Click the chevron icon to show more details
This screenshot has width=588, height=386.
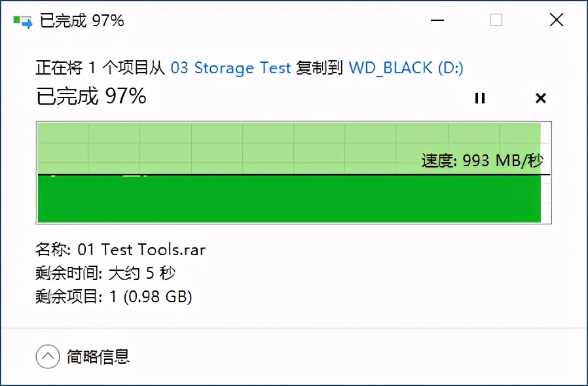(46, 357)
